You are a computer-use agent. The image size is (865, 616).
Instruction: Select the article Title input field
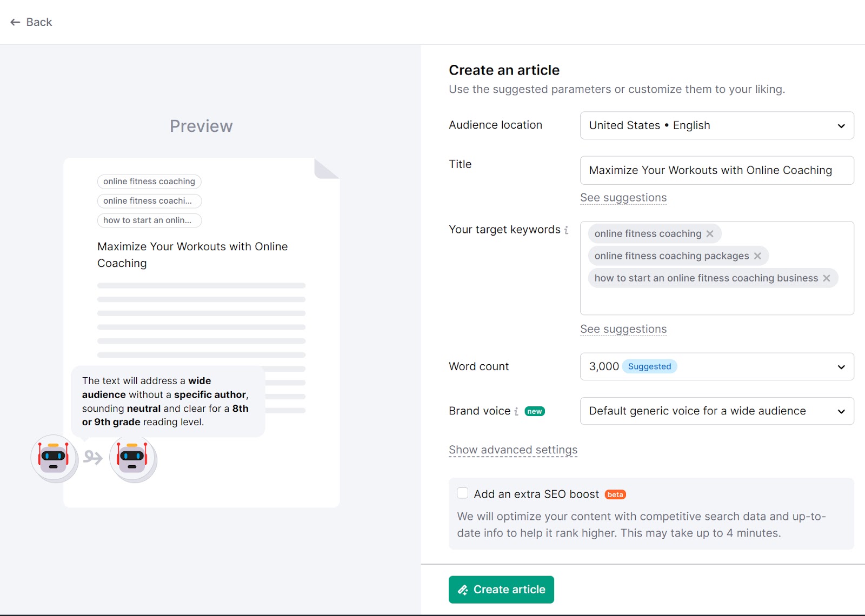coord(716,170)
